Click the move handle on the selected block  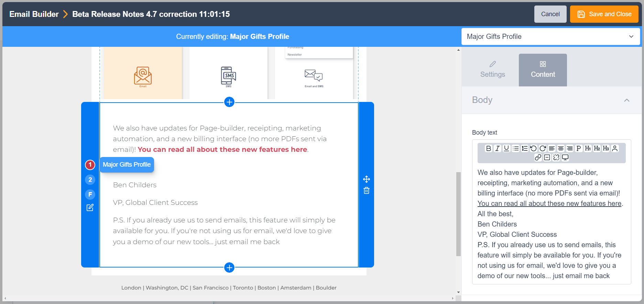coord(367,179)
